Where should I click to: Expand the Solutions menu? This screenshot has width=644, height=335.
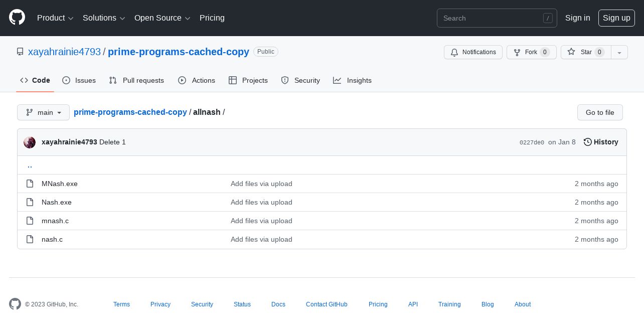click(104, 18)
